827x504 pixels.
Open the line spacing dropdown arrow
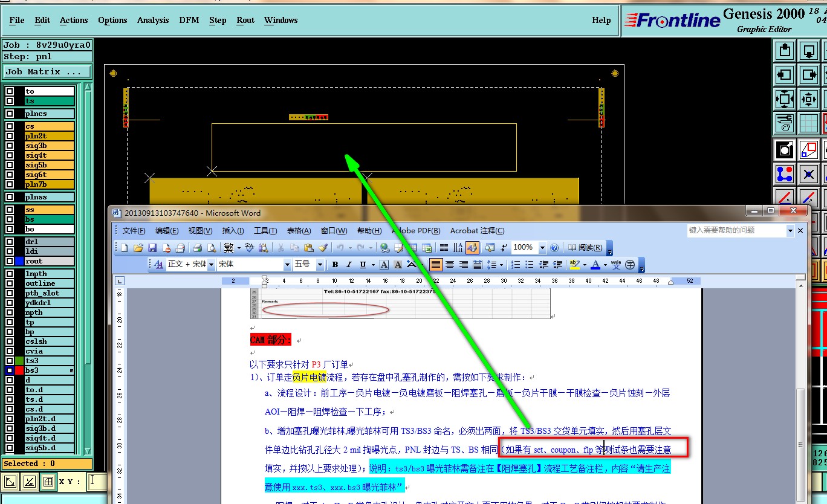(x=502, y=265)
